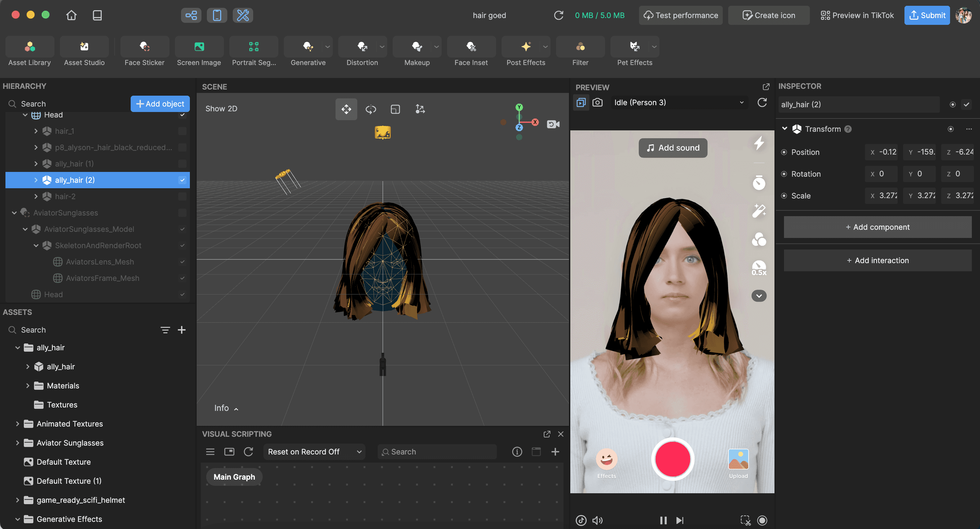
Task: Toggle visibility checkbox for hair_1
Action: tap(182, 131)
